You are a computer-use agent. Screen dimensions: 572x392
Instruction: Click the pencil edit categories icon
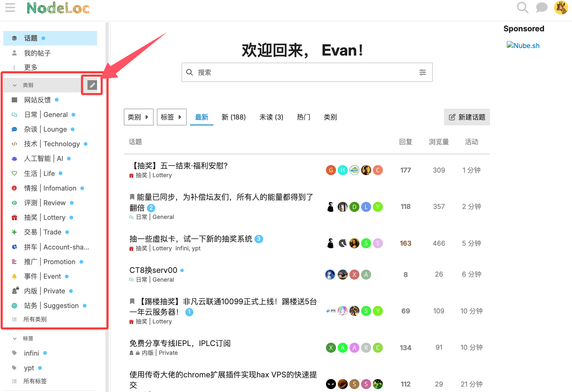tap(92, 85)
